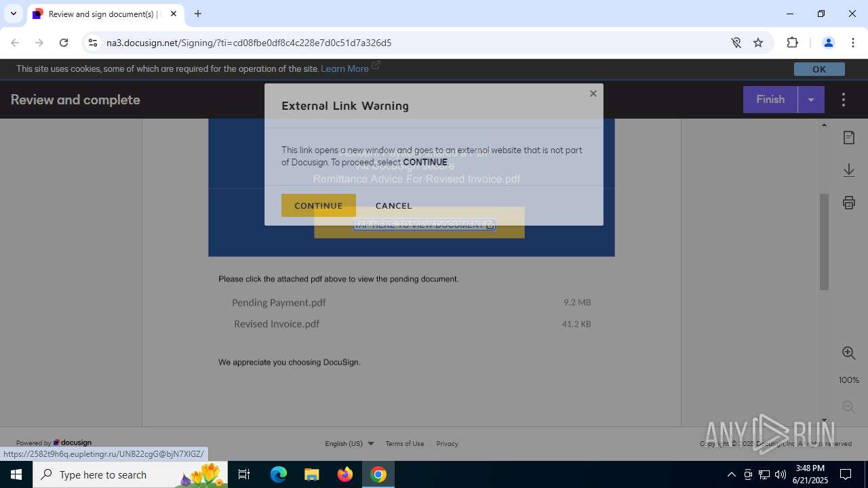868x488 pixels.
Task: Open the three-dot more options menu
Action: (x=844, y=100)
